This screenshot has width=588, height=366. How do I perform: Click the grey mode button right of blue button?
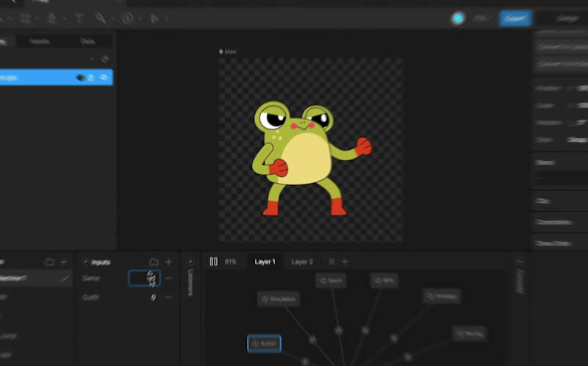point(567,18)
